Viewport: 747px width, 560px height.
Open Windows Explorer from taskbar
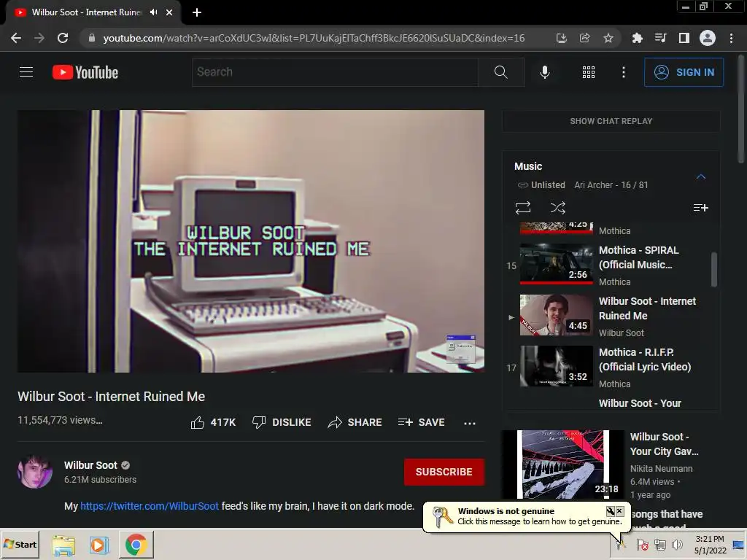click(x=63, y=545)
